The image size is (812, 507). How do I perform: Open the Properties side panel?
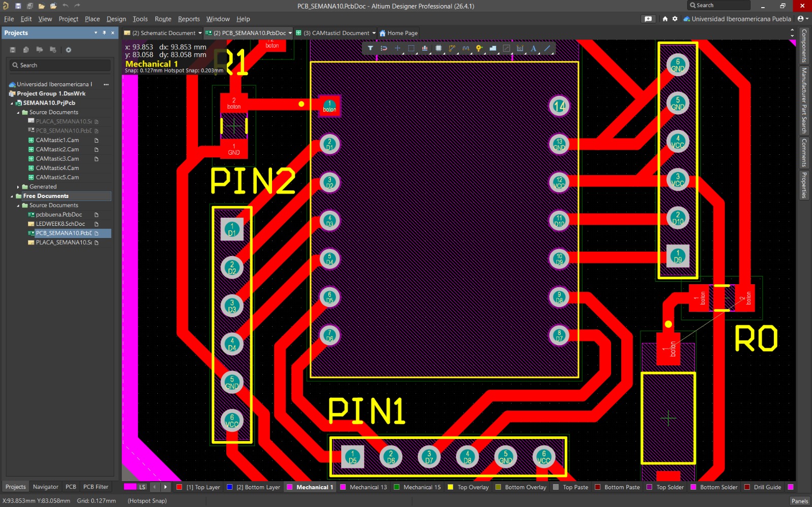coord(804,185)
